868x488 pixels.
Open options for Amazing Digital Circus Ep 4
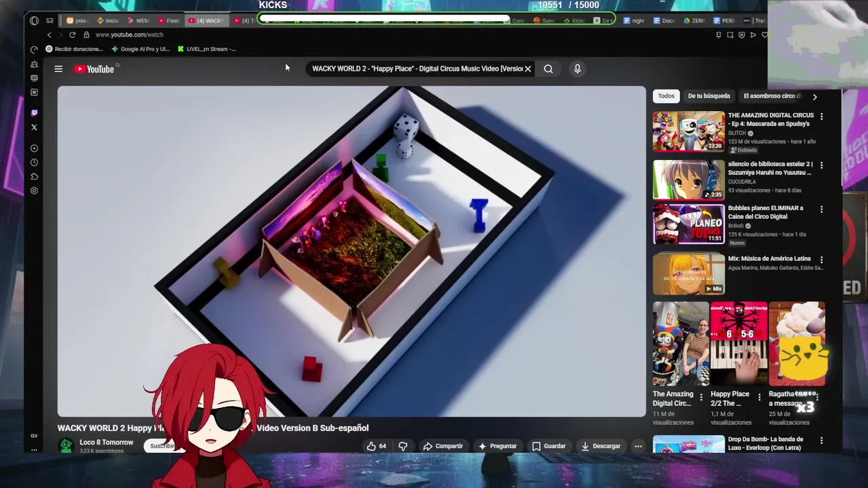tap(821, 117)
